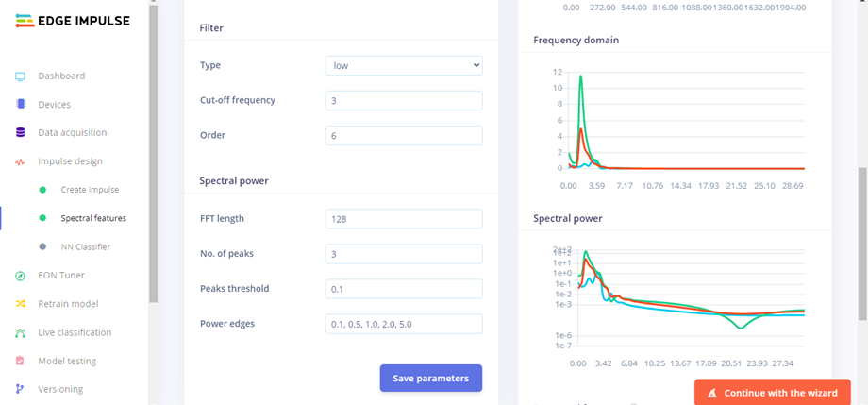Viewport: 868px width, 405px height.
Task: Click the Retrain model shuffle icon
Action: pos(20,304)
